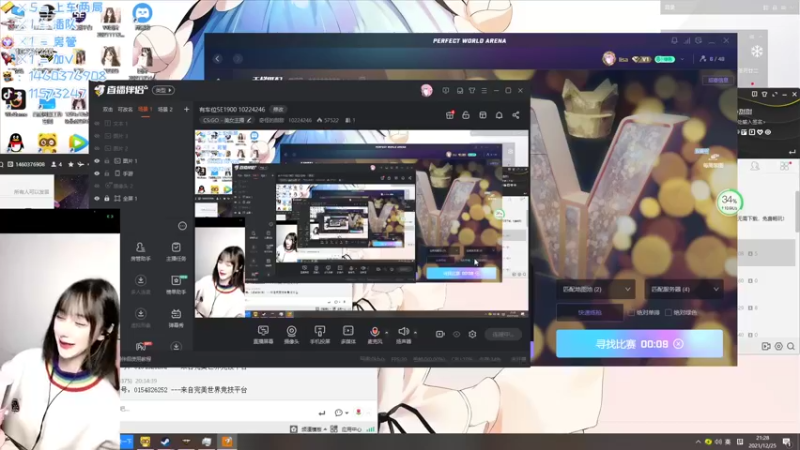Switch to the 场景 2 scene tab

pyautogui.click(x=165, y=109)
